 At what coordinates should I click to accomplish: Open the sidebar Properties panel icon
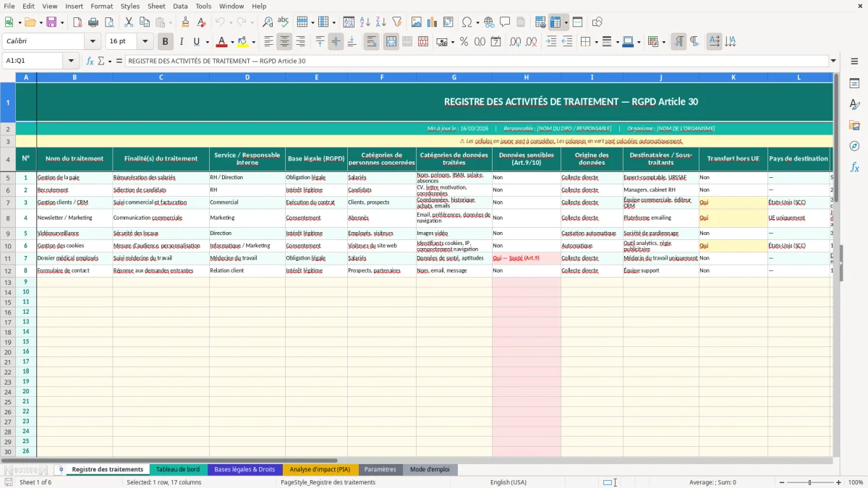tap(854, 84)
